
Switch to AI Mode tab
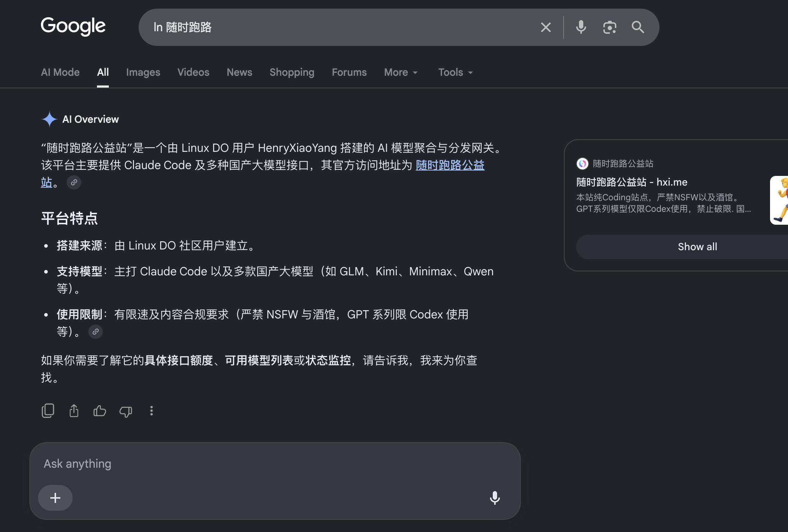[60, 73]
